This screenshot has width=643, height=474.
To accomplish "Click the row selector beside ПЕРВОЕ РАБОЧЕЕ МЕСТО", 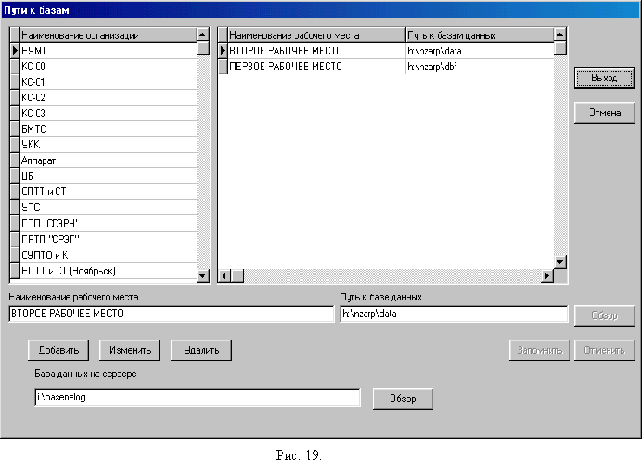I will pos(223,66).
